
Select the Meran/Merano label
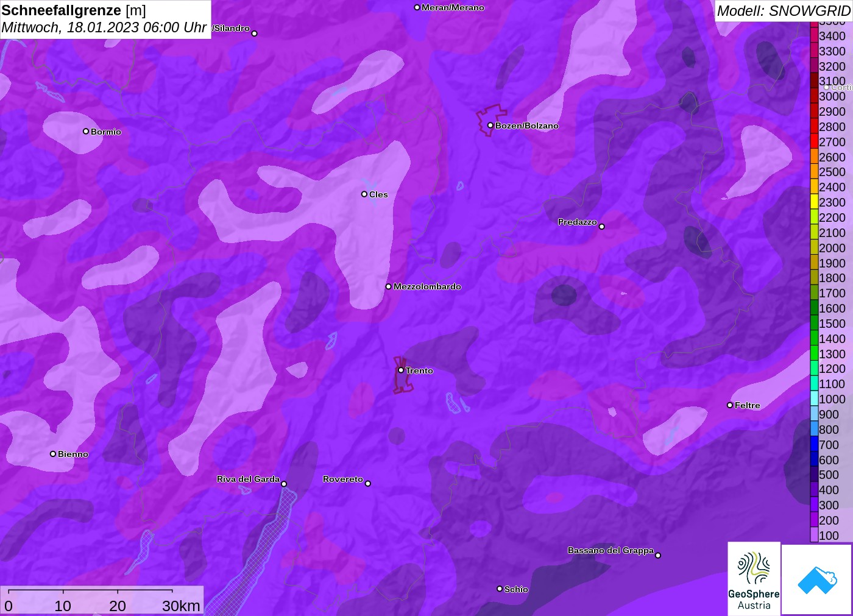tap(453, 7)
